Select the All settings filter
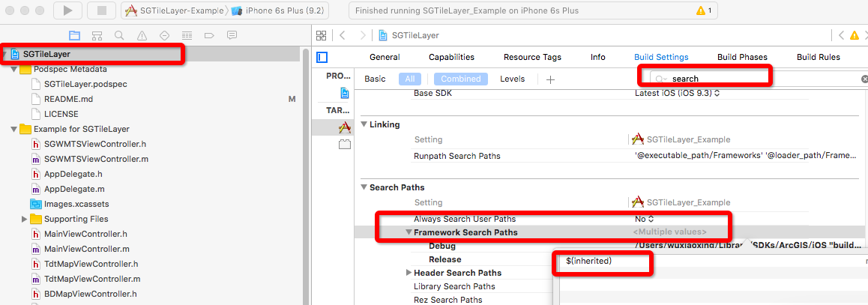Viewport: 868px width, 305px height. (x=410, y=79)
